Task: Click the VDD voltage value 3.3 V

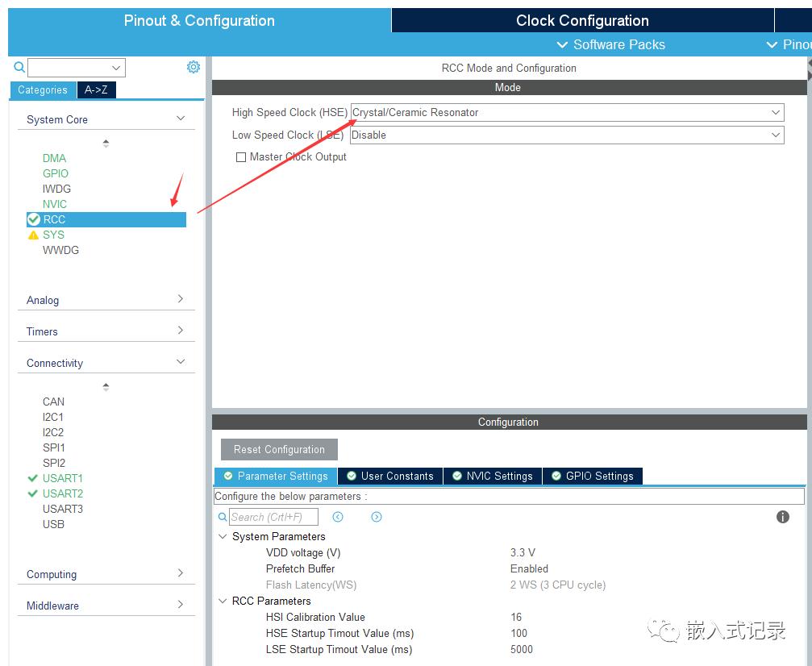Action: pos(523,552)
